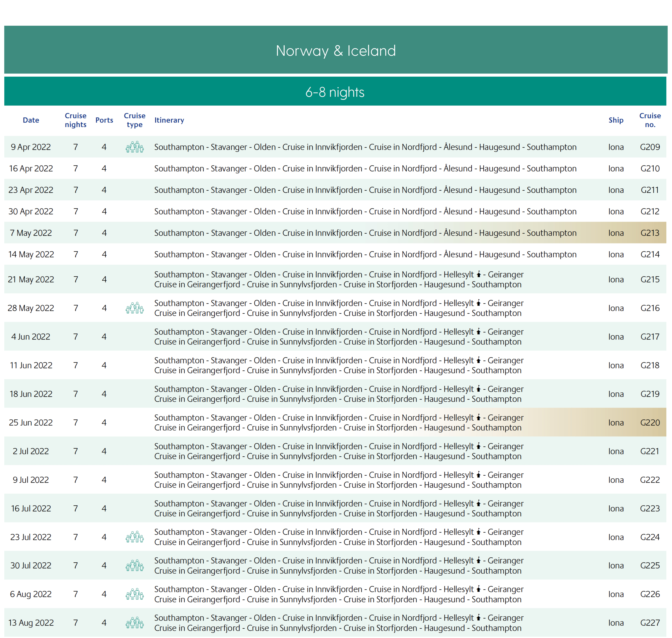
Task: Click cruise number G226
Action: (x=650, y=594)
